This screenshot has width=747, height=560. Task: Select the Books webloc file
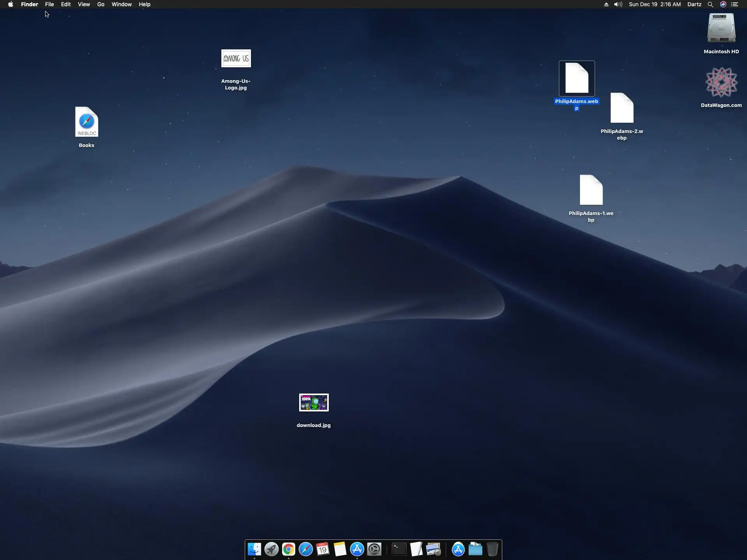[x=86, y=122]
